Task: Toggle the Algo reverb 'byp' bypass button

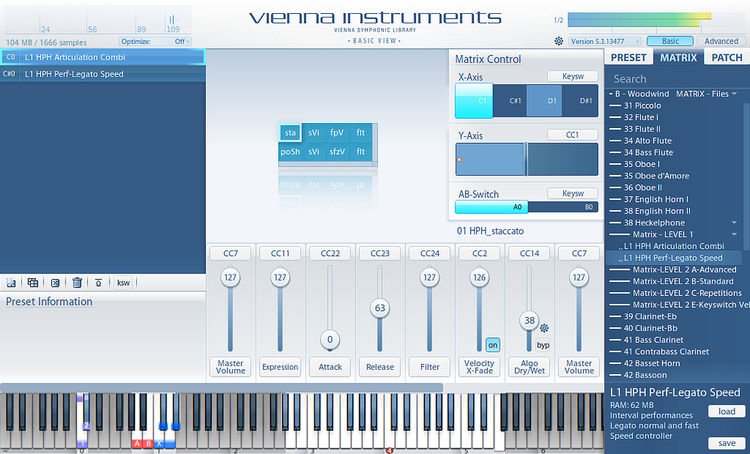Action: coord(543,344)
